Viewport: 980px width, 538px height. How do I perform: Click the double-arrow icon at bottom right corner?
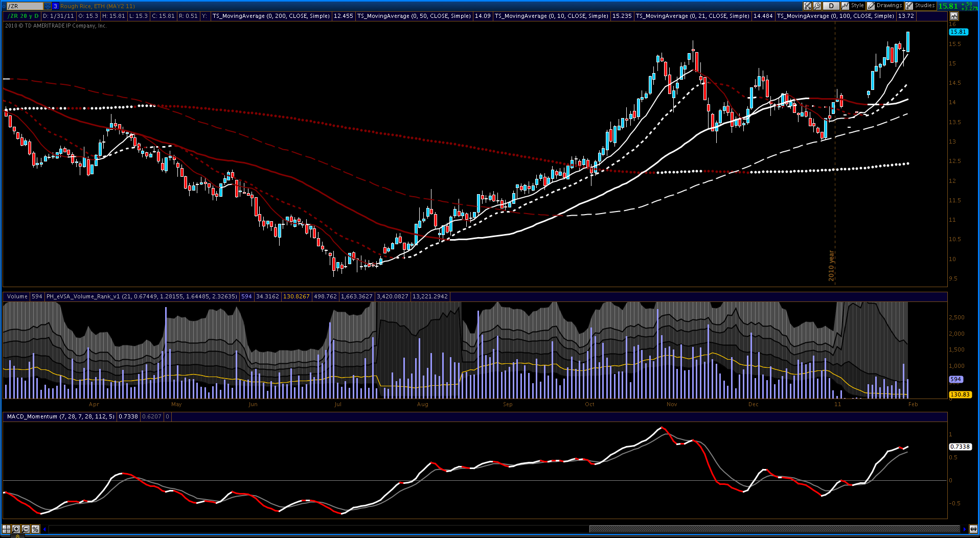point(973,529)
